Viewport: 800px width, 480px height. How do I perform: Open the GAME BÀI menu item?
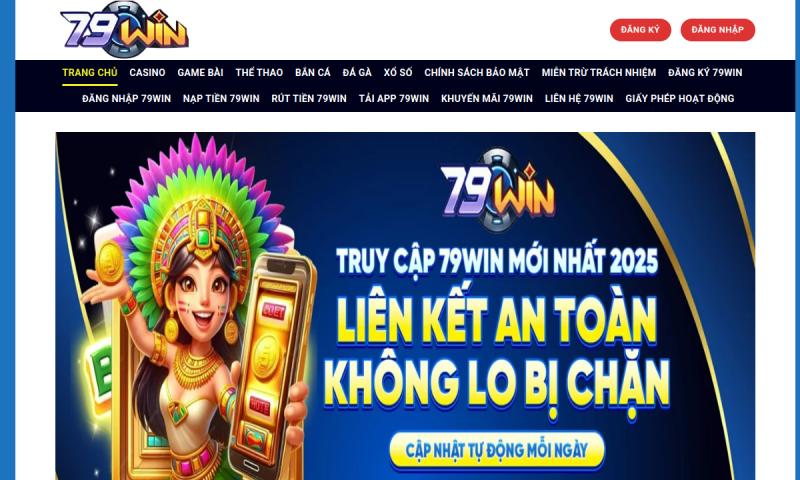201,72
